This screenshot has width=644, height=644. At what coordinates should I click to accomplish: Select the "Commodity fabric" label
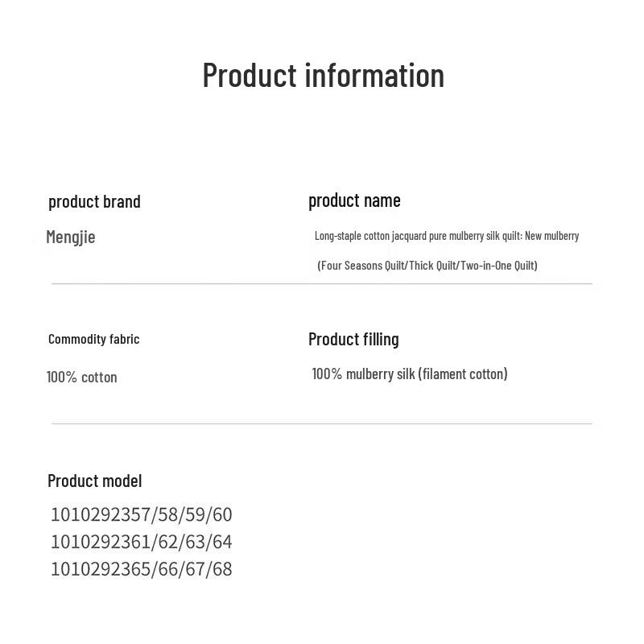pos(93,339)
